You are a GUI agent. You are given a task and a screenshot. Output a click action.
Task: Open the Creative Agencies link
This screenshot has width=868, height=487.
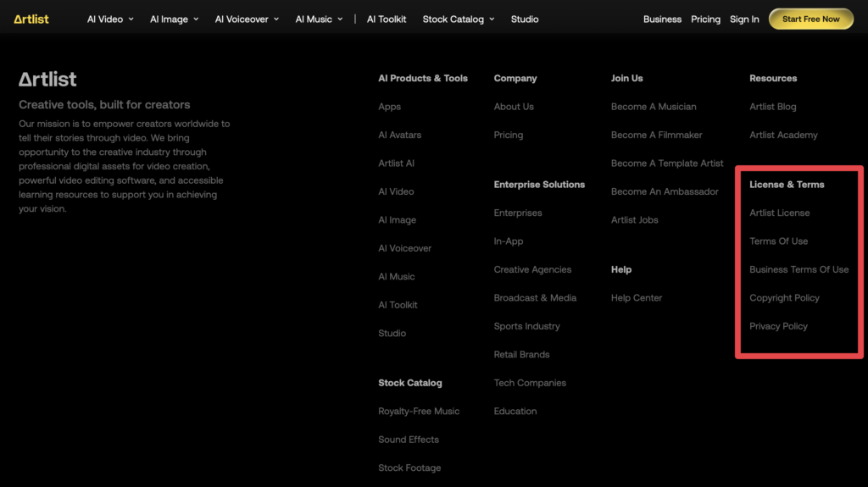[x=532, y=269]
